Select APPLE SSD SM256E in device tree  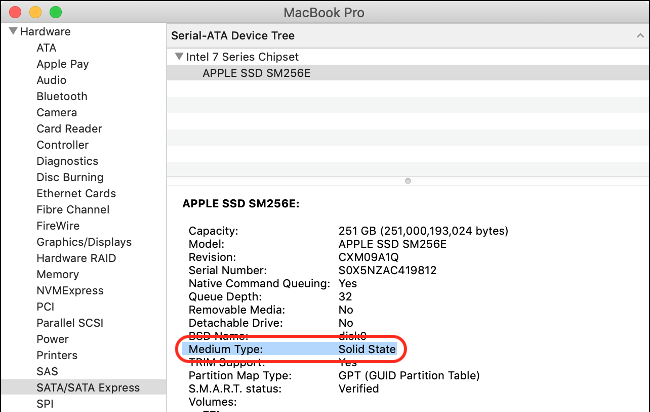pyautogui.click(x=407, y=73)
